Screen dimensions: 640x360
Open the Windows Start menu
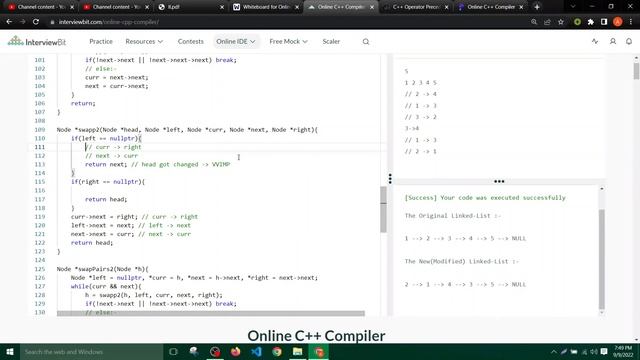[10, 352]
